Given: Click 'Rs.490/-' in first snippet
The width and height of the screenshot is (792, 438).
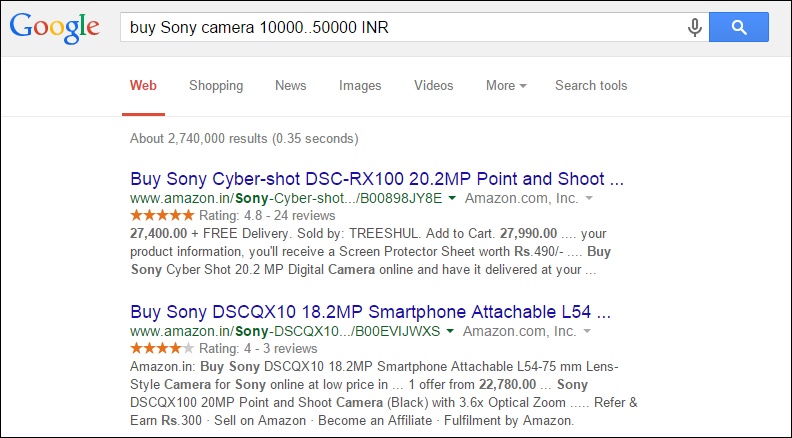Looking at the screenshot, I should (539, 252).
